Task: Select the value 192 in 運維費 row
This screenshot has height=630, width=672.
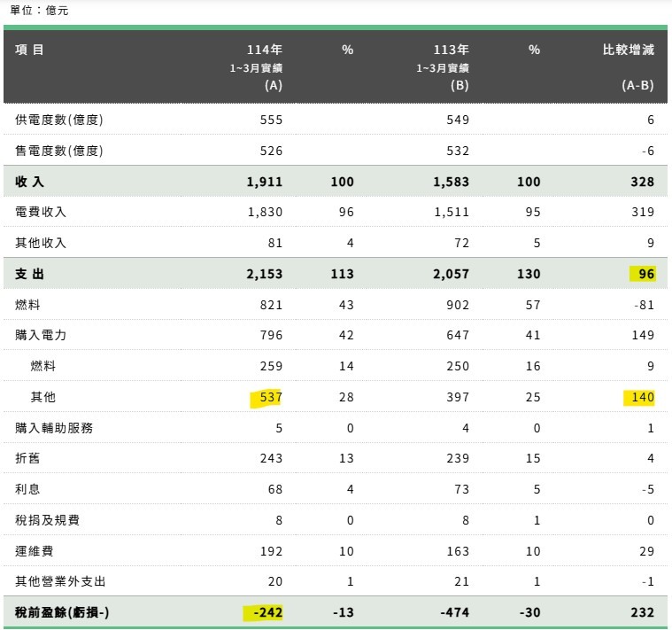Action: click(271, 551)
